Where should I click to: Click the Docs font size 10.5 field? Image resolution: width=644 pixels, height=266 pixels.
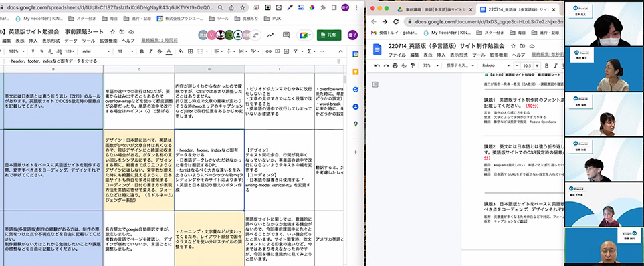(528, 65)
